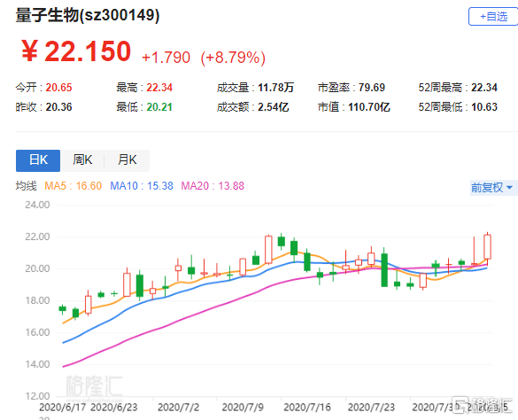
Task: Click the 2020/7/9 date axis label
Action: (243, 408)
